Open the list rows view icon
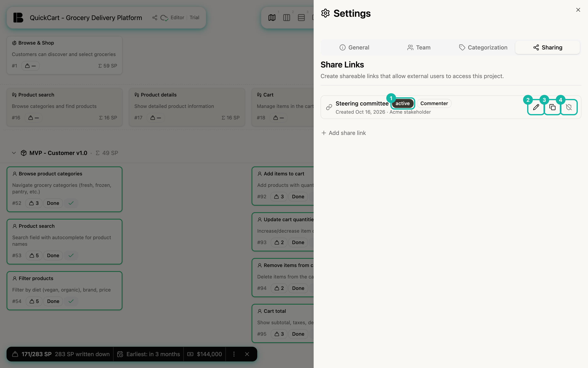 pos(301,18)
